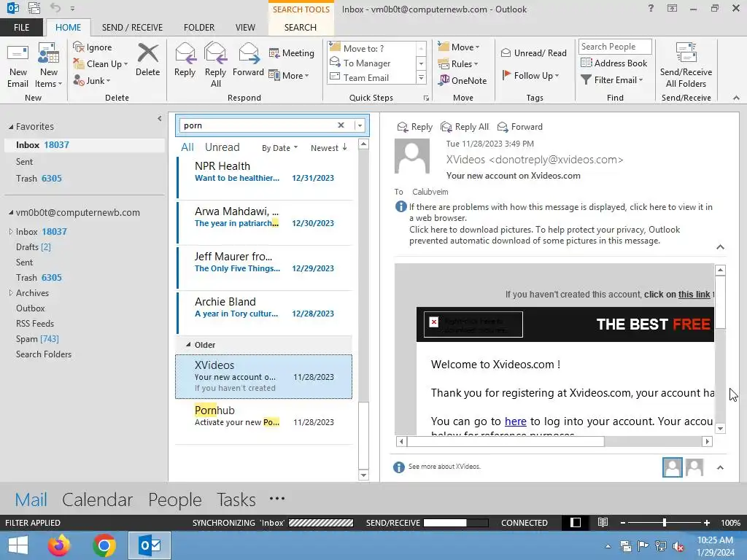
Task: Ignore the selected conversation
Action: 93,47
